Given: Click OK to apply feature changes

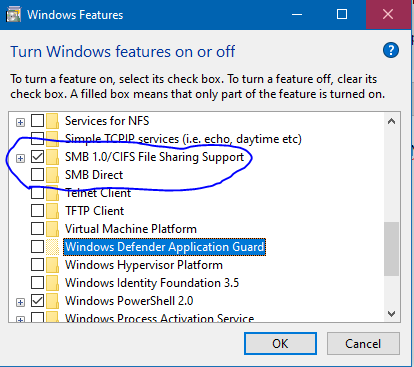Looking at the screenshot, I should [280, 343].
